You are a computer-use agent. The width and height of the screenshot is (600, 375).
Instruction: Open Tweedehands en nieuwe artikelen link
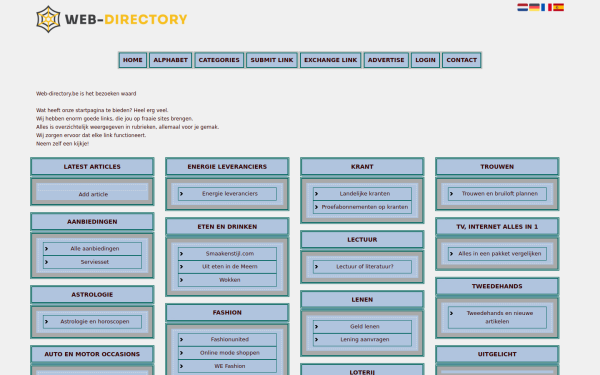coord(499,317)
